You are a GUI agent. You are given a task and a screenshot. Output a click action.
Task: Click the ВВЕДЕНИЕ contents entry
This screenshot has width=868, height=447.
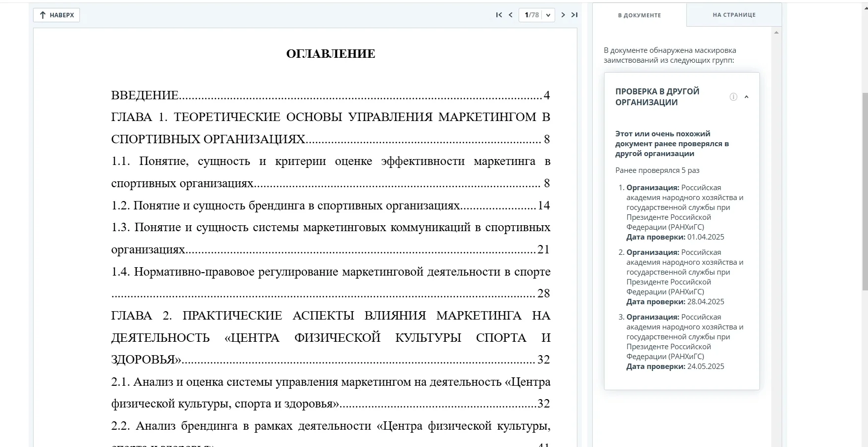tap(331, 95)
